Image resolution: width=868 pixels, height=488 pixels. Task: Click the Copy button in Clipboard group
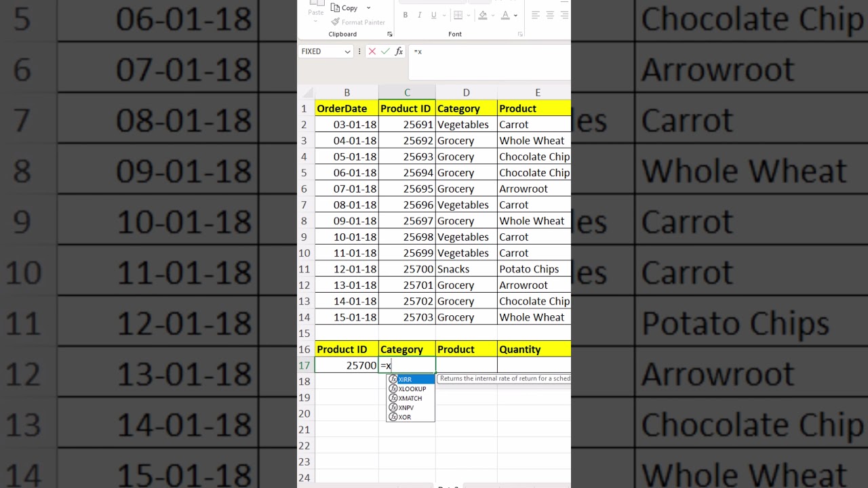coord(345,8)
